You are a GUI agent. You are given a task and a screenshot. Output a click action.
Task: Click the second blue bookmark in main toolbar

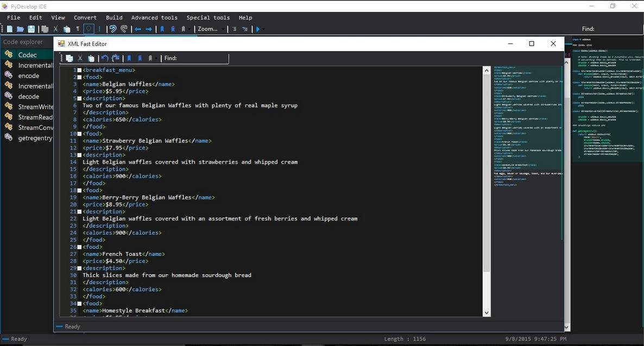[173, 29]
